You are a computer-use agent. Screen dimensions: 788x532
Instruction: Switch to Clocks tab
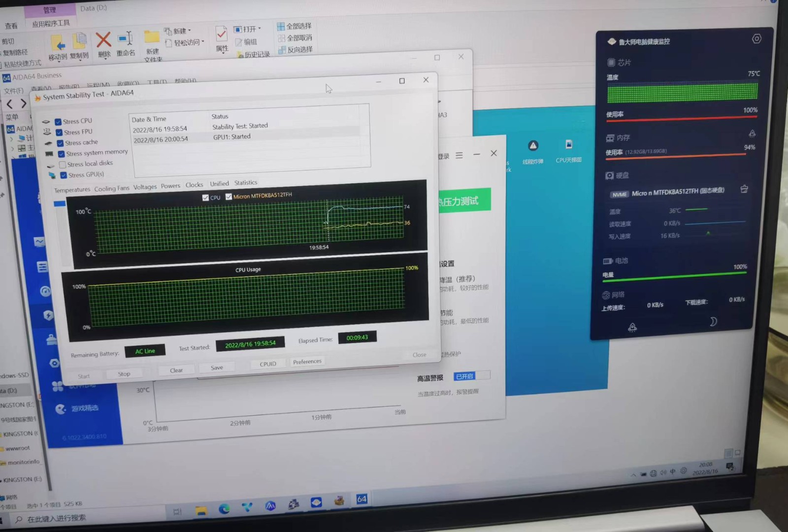194,185
